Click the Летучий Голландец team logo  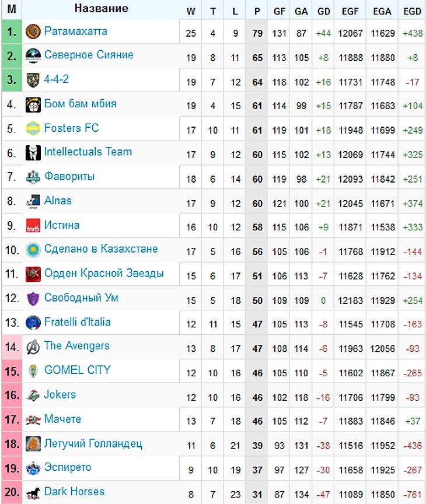33,444
